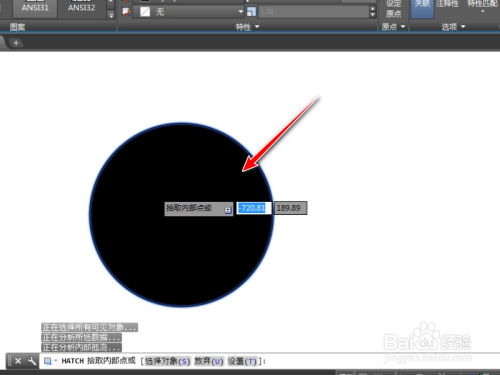The height and width of the screenshot is (375, 500).
Task: Expand the 选项 panel
Action: pos(453,27)
